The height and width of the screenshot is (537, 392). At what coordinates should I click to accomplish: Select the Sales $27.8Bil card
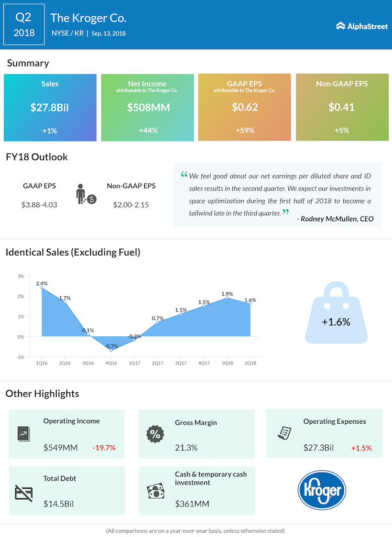tap(50, 108)
